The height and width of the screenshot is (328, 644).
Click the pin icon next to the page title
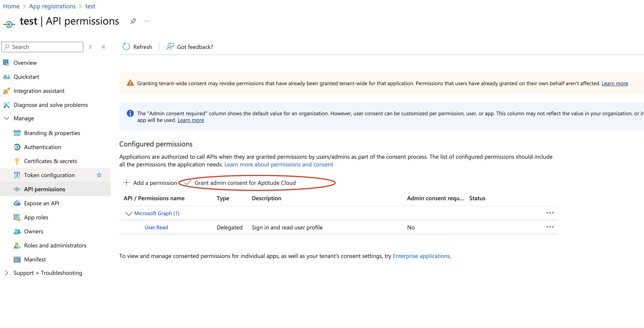pyautogui.click(x=133, y=21)
